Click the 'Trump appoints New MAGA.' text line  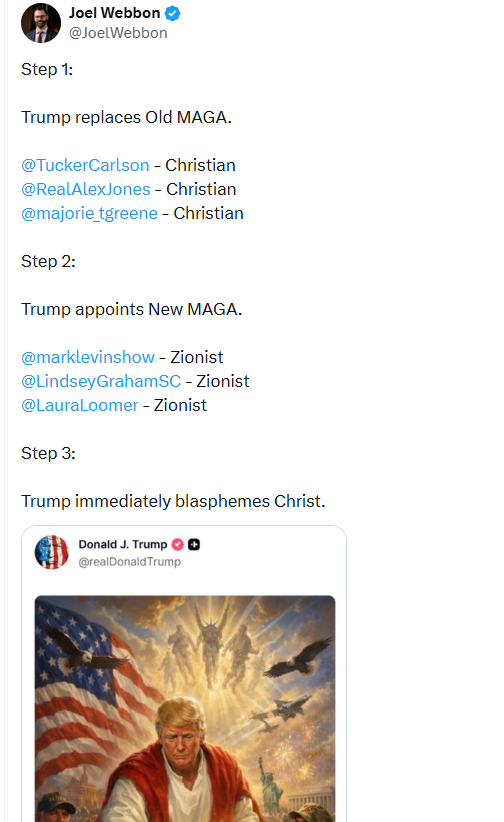pos(132,309)
